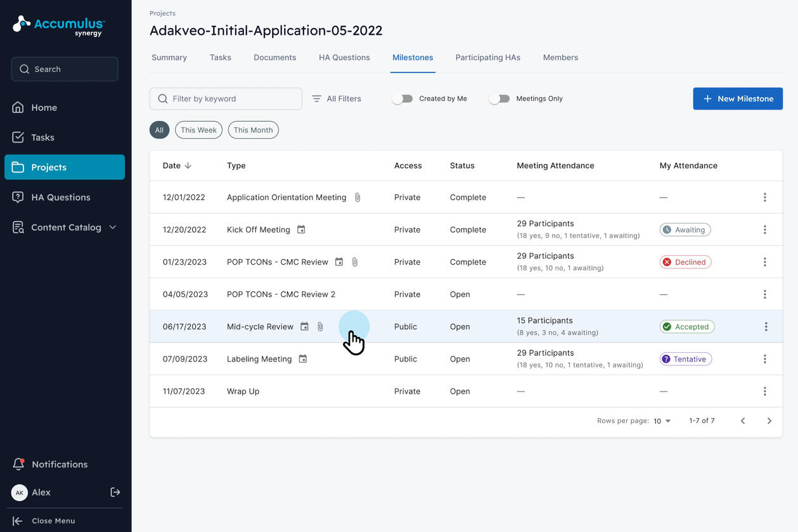Image resolution: width=798 pixels, height=532 pixels.
Task: Enable the Created by Me toggle
Action: pos(402,99)
